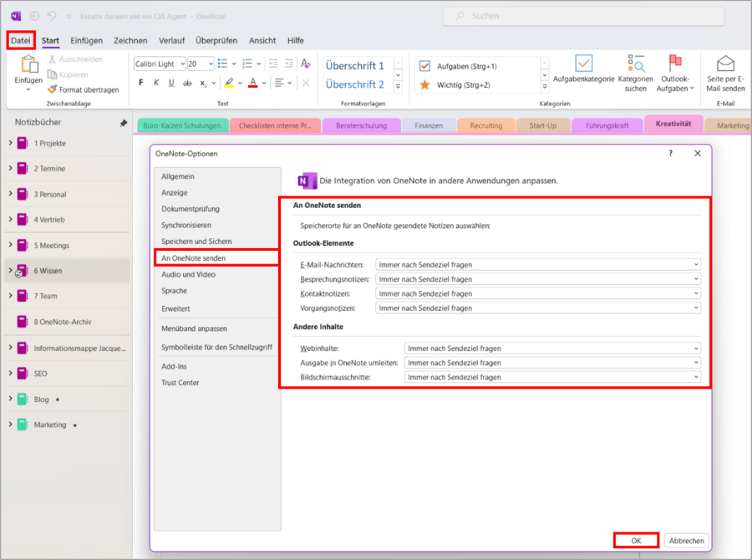This screenshot has width=752, height=560.
Task: Open the font color picker
Action: coord(252,81)
